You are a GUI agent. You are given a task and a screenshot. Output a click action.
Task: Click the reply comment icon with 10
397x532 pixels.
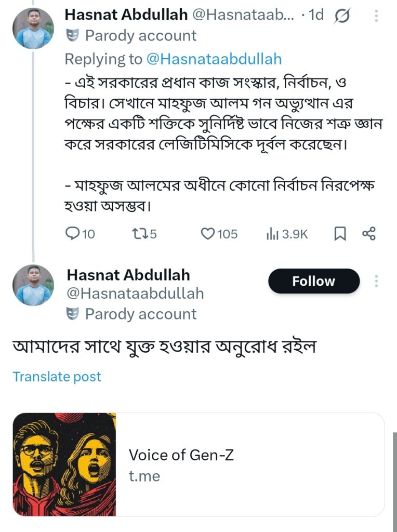[x=73, y=234]
